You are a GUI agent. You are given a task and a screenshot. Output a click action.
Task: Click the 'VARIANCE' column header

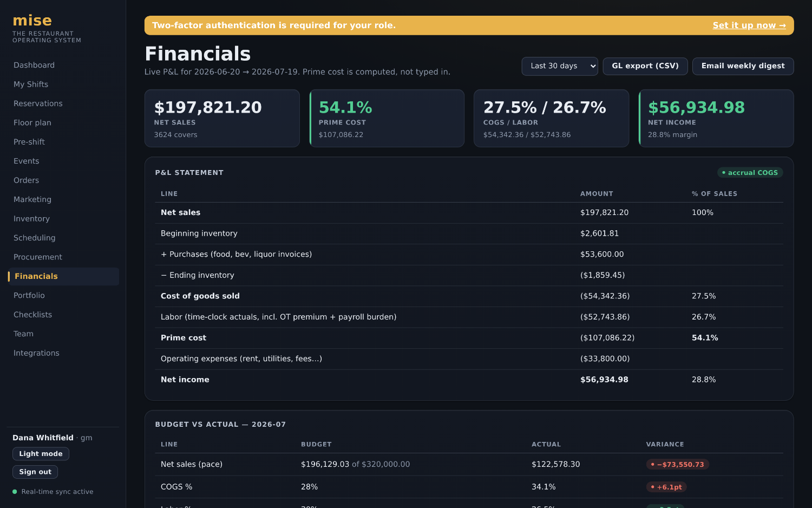coord(665,445)
